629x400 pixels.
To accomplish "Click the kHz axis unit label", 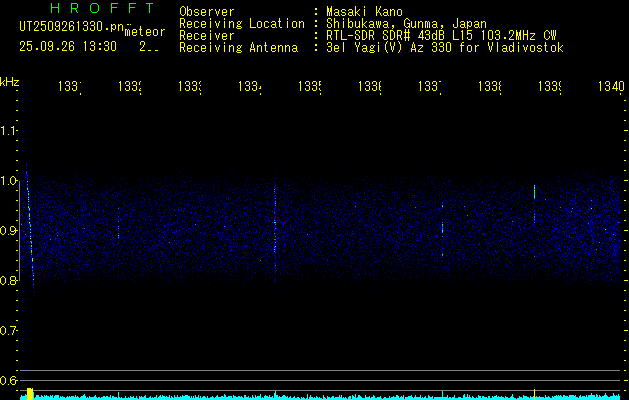I will tap(10, 80).
